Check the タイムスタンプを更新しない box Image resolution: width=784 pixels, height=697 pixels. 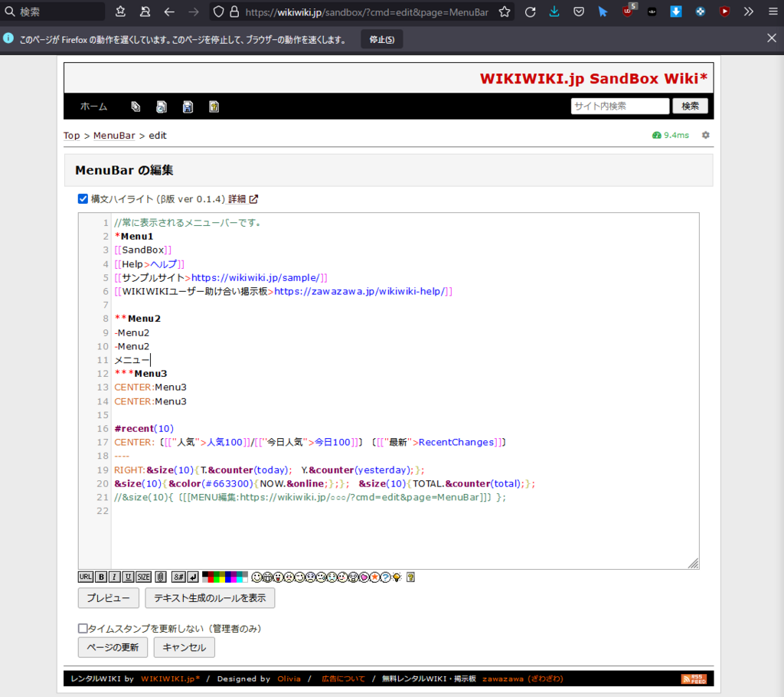tap(83, 629)
